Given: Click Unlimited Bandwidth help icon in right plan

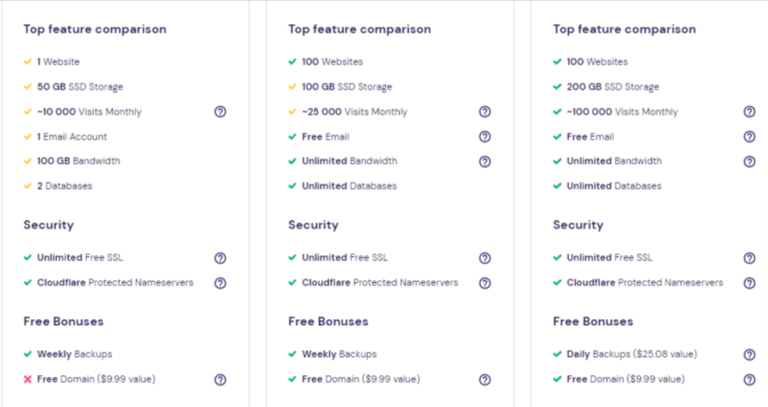Looking at the screenshot, I should [x=749, y=162].
